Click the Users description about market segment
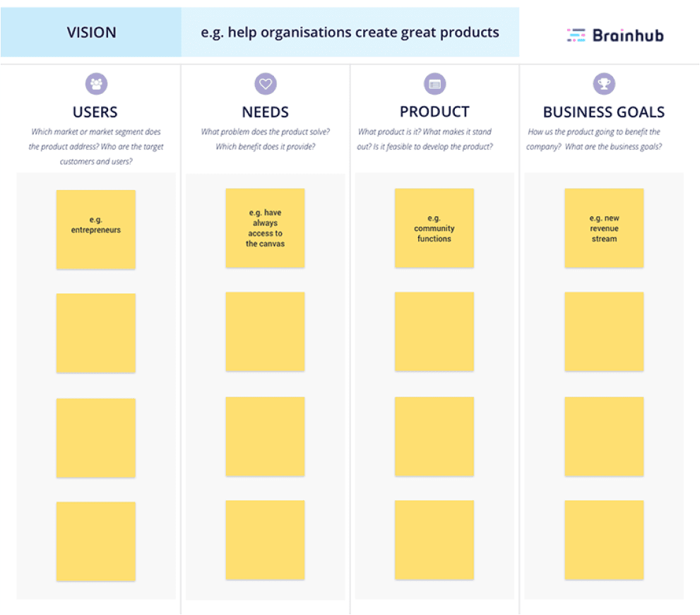Viewport: 700px width, 615px height. (96, 146)
